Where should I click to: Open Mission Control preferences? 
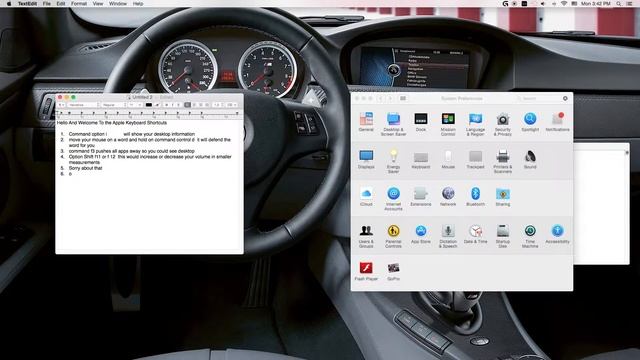[448, 124]
